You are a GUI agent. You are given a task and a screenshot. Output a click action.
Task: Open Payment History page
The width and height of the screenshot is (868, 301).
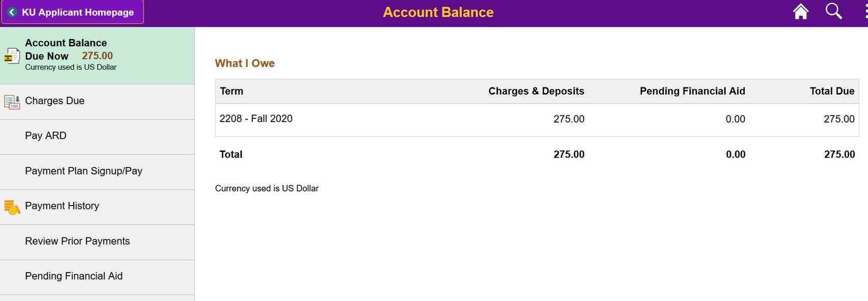[62, 206]
